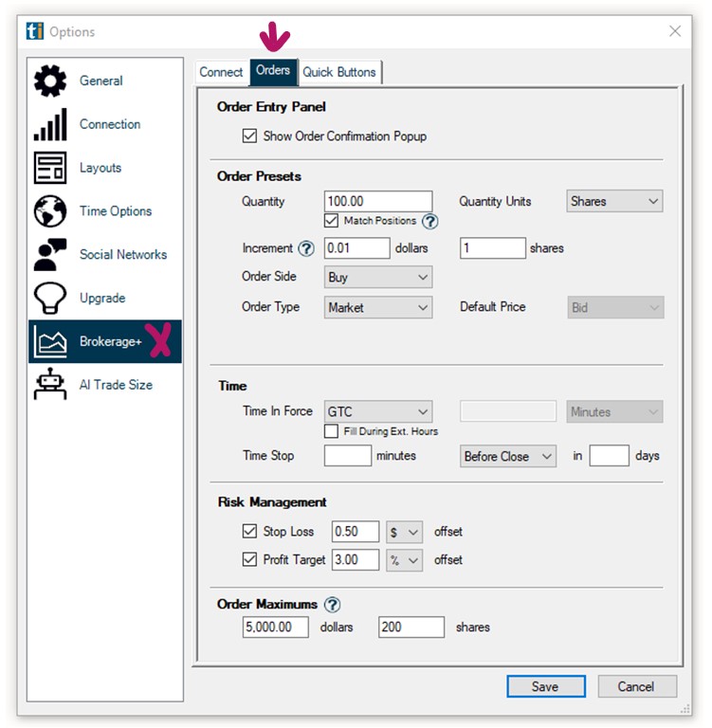Select the AI Trade Size robot icon
712x728 pixels.
(x=50, y=385)
